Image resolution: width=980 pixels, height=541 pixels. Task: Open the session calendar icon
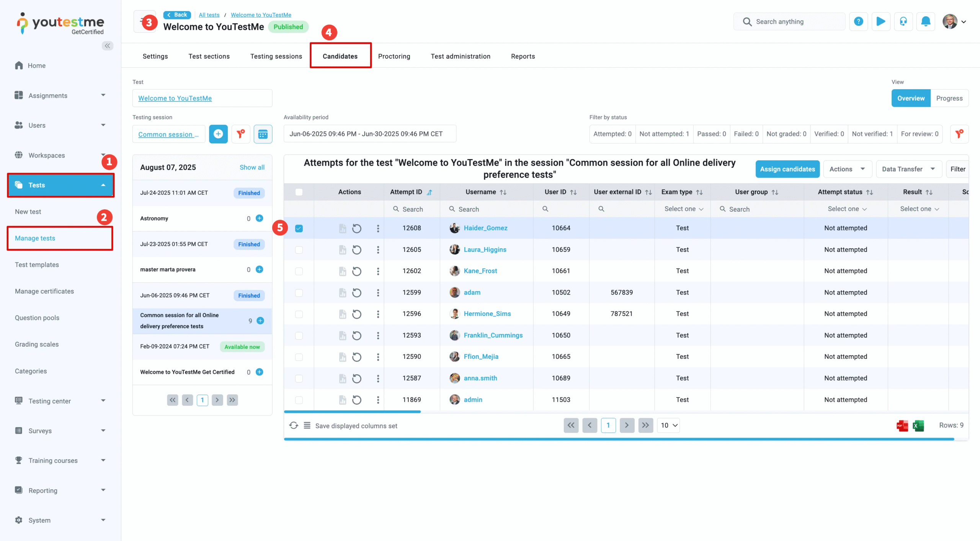(x=263, y=134)
